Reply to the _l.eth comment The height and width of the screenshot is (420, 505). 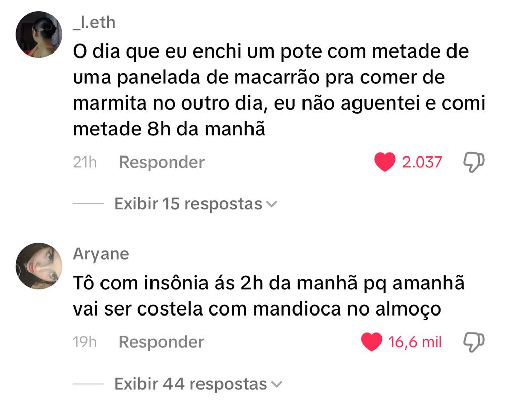click(162, 162)
